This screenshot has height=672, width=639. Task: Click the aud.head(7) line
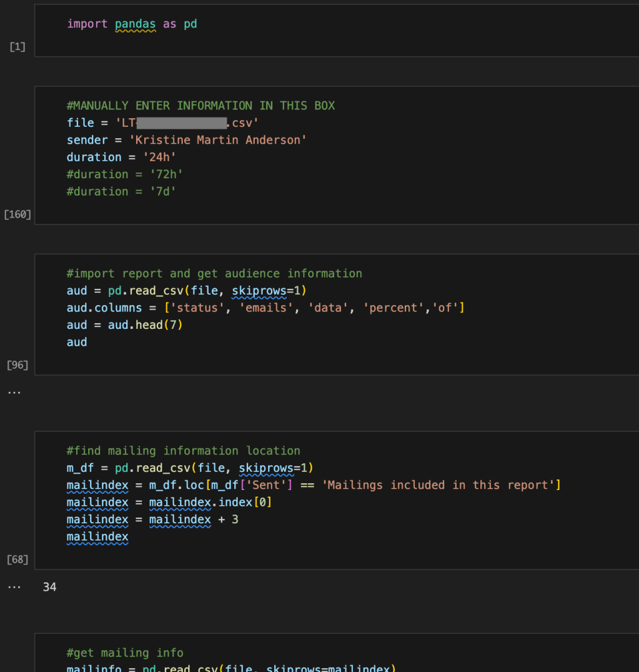[124, 325]
